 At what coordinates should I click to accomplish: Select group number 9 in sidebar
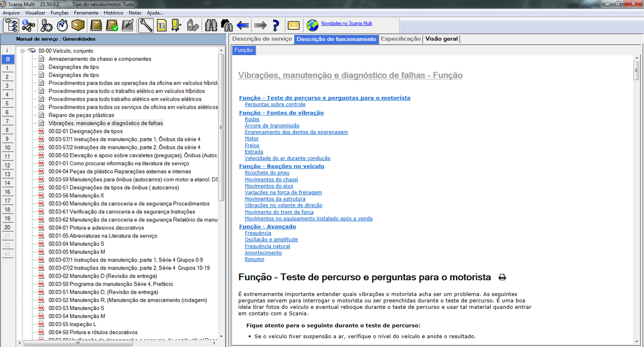(x=7, y=139)
